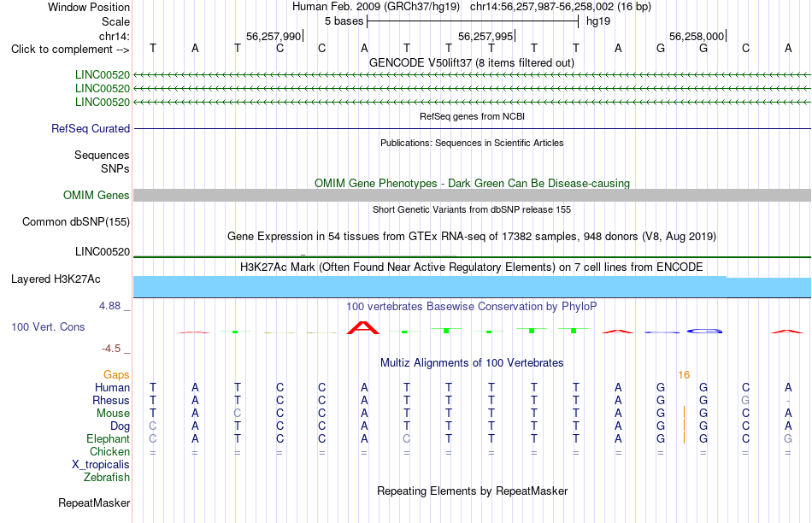Open the H3K27Ac Mark track title
The height and width of the screenshot is (523, 812).
click(x=472, y=267)
